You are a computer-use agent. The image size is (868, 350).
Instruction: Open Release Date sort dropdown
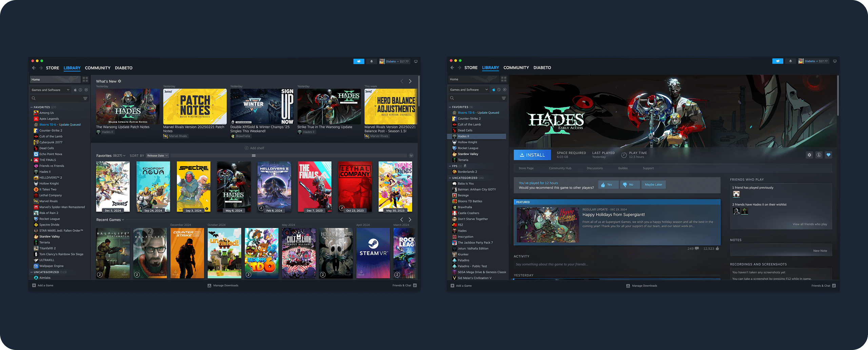pyautogui.click(x=157, y=156)
